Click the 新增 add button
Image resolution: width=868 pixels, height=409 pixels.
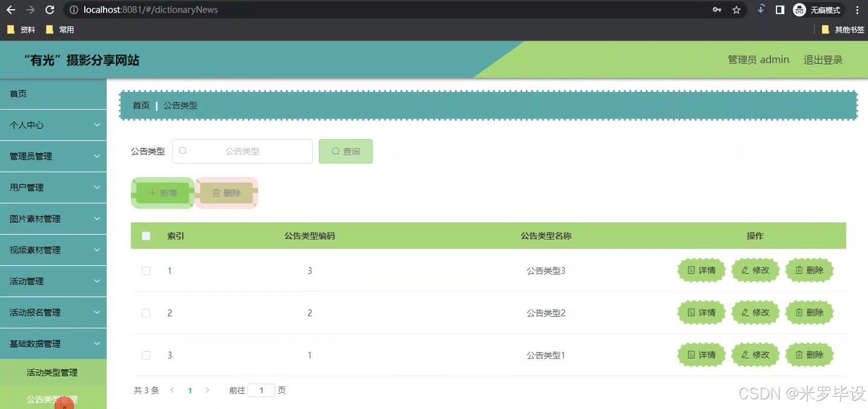163,193
